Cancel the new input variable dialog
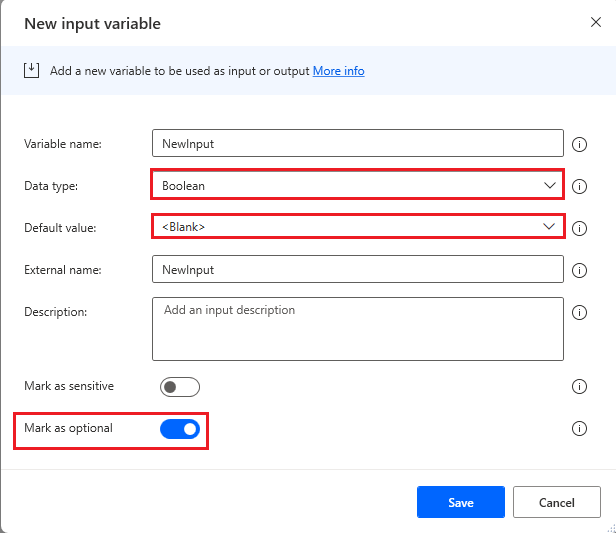 point(557,502)
